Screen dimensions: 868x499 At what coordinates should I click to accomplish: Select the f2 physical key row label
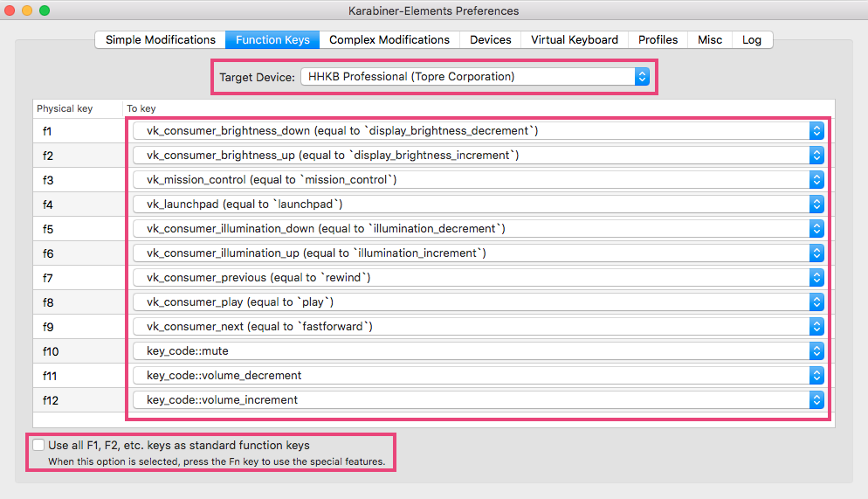48,156
